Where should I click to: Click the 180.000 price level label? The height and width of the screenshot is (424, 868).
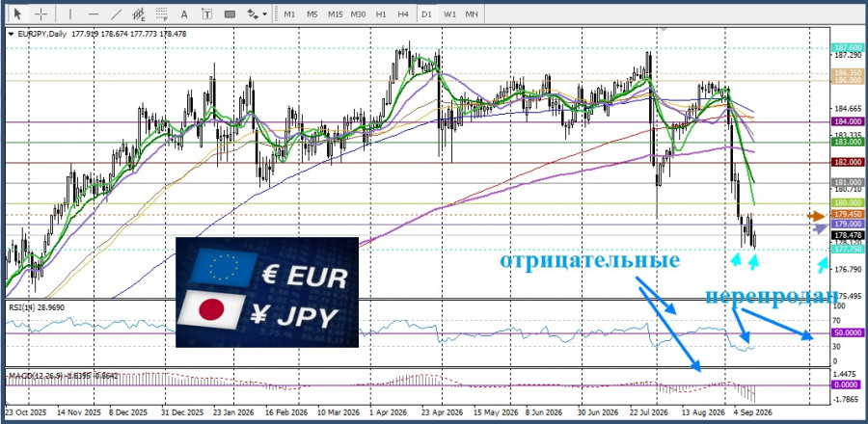(848, 203)
